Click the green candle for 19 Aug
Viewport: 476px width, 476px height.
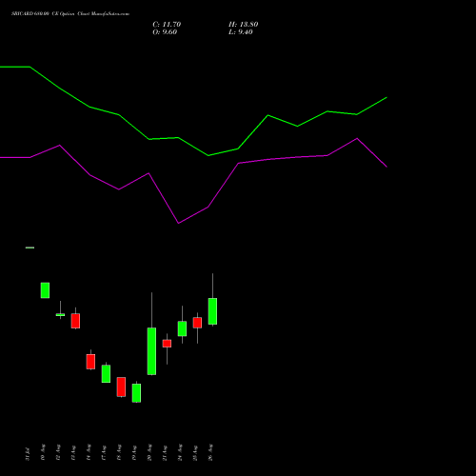pyautogui.click(x=136, y=393)
